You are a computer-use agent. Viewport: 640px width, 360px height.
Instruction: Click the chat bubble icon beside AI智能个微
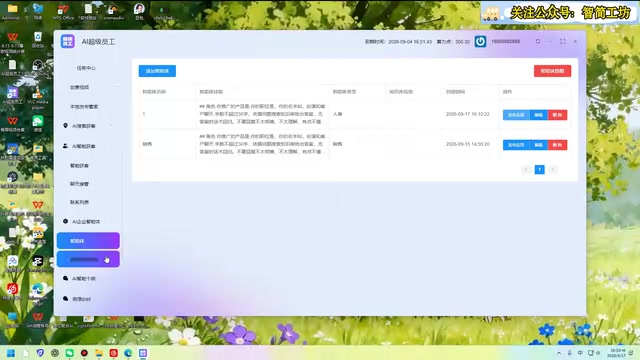point(65,278)
